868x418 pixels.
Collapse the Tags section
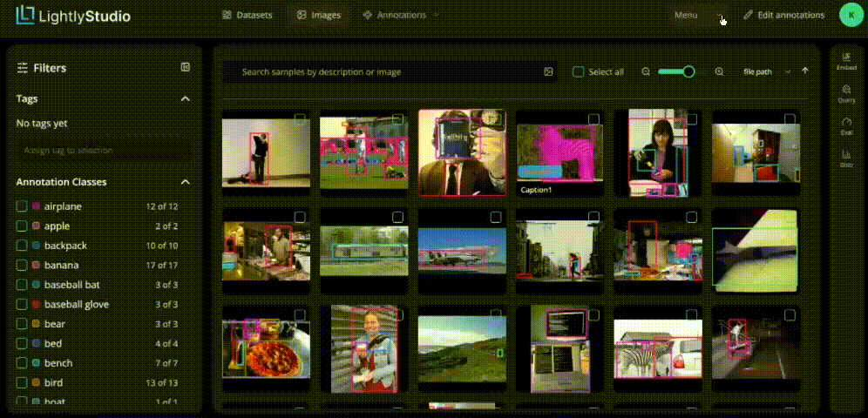(186, 99)
